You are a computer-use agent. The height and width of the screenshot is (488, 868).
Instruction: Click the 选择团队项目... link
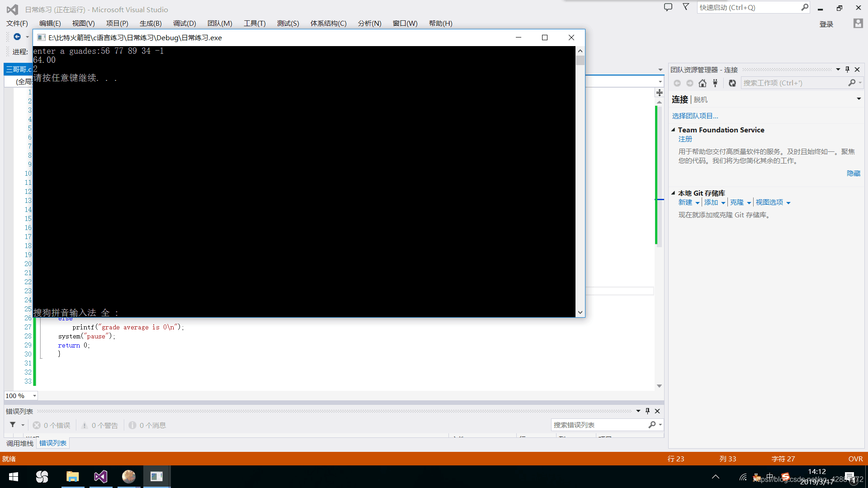pyautogui.click(x=695, y=116)
